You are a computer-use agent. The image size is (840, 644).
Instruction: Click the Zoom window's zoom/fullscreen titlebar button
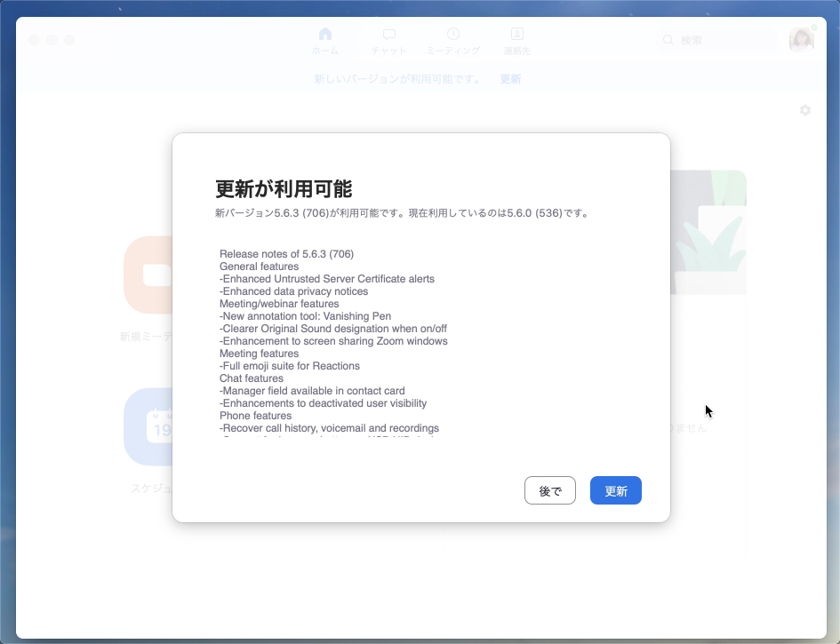[69, 40]
